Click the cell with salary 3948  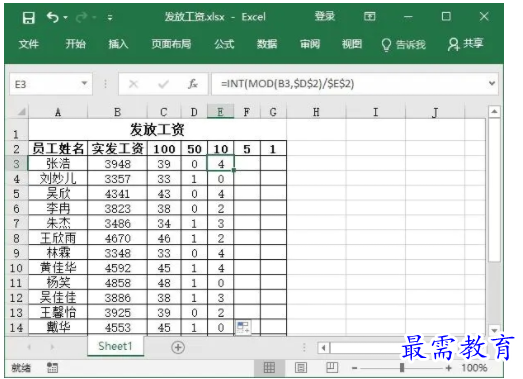117,164
